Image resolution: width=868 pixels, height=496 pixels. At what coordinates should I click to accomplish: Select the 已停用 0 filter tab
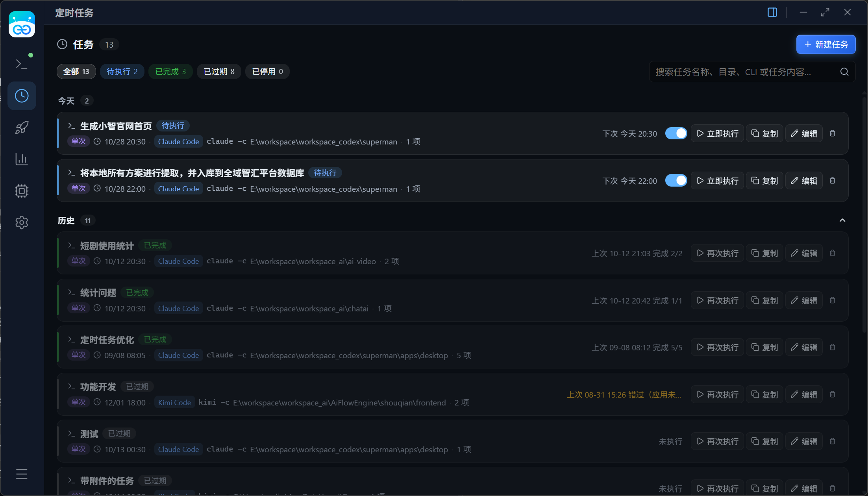click(x=267, y=72)
